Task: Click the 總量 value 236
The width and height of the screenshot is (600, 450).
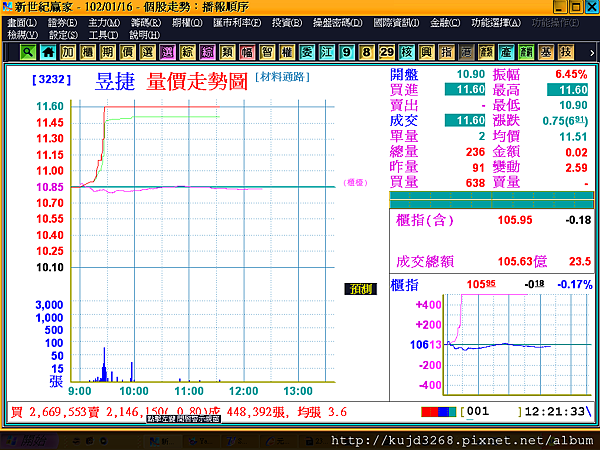Action: (x=476, y=152)
